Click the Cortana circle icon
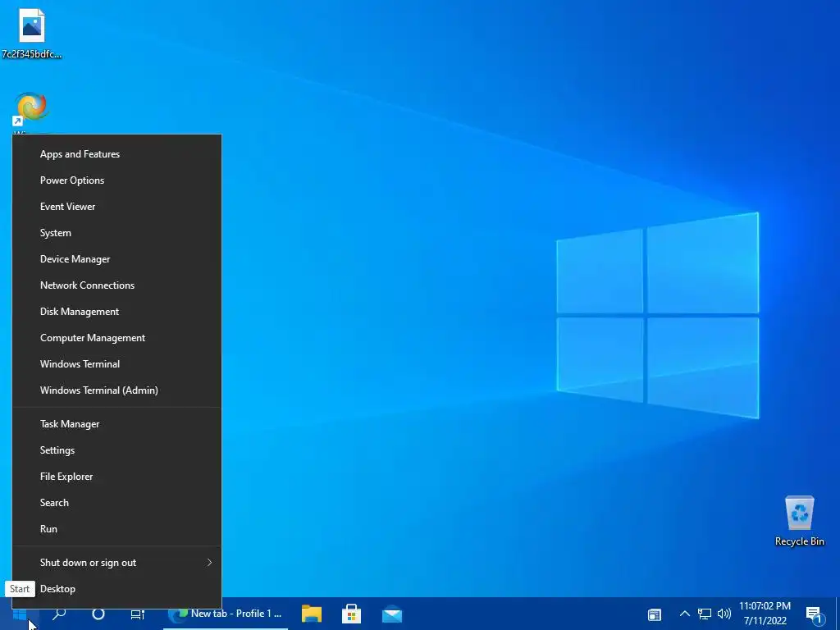This screenshot has height=630, width=840. (98, 614)
